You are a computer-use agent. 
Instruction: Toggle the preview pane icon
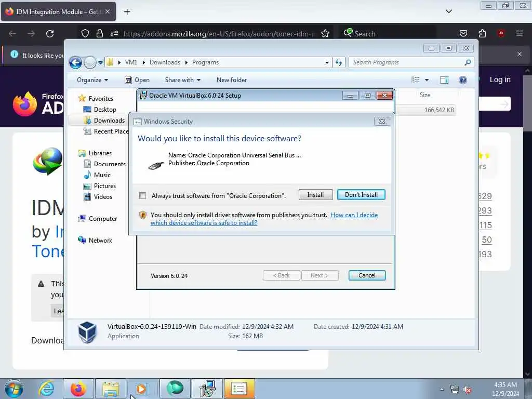tap(444, 80)
